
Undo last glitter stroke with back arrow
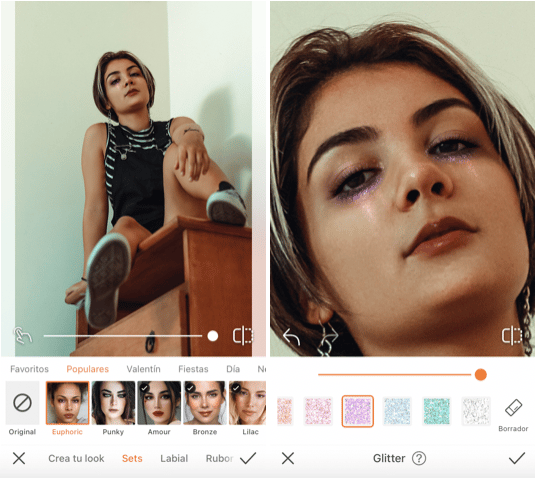tap(291, 337)
